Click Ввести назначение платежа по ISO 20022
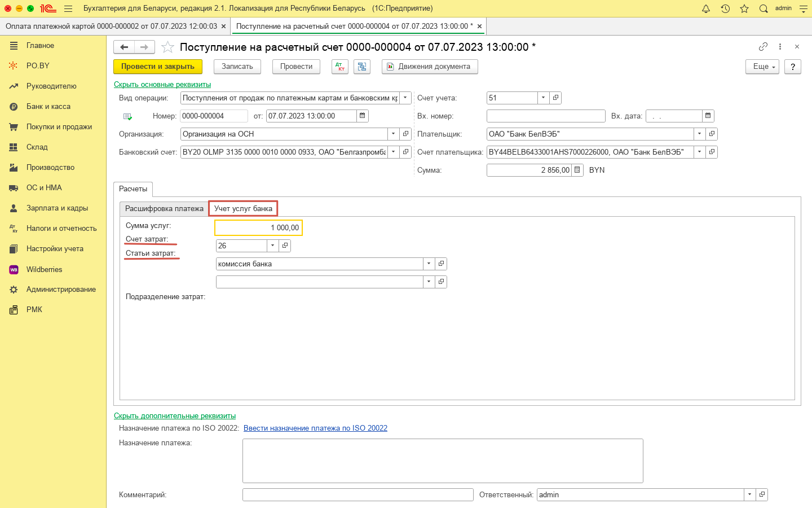 click(x=315, y=428)
